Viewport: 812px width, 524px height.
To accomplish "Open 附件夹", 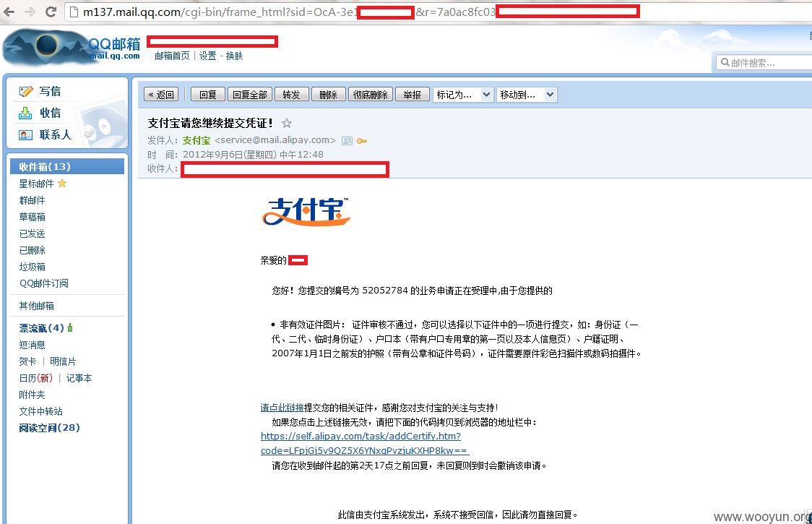I will point(32,395).
